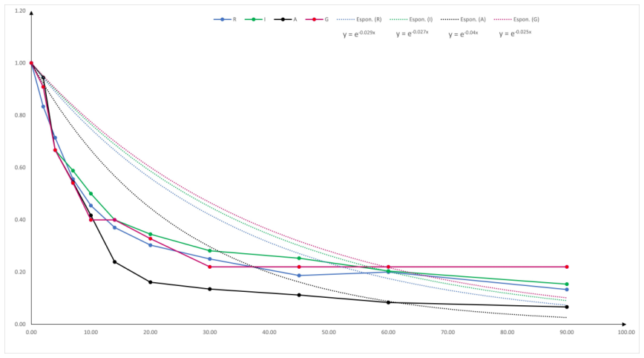Screen dimensions: 644x358
Task: Click the G series data point at 90.00
Action: click(567, 267)
